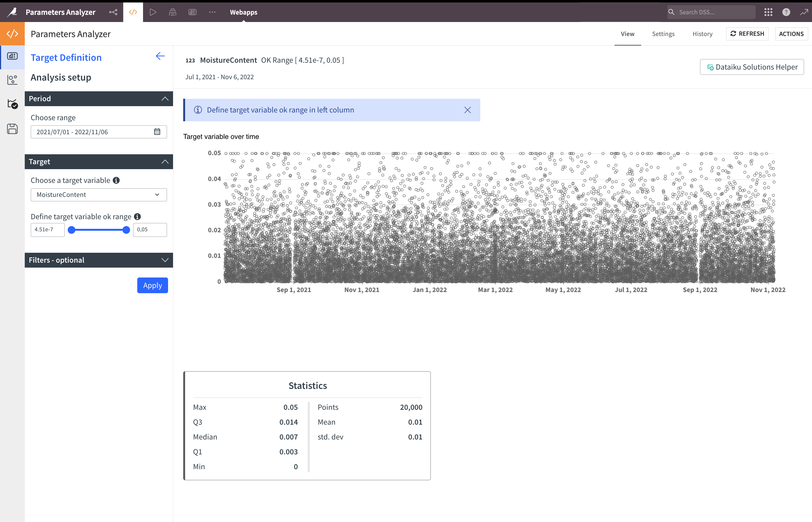
Task: Select the code (</>) icon in top bar
Action: [133, 12]
